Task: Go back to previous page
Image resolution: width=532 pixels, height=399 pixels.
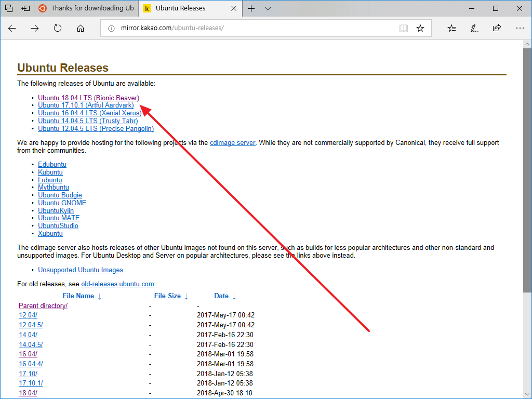Action: pyautogui.click(x=12, y=28)
